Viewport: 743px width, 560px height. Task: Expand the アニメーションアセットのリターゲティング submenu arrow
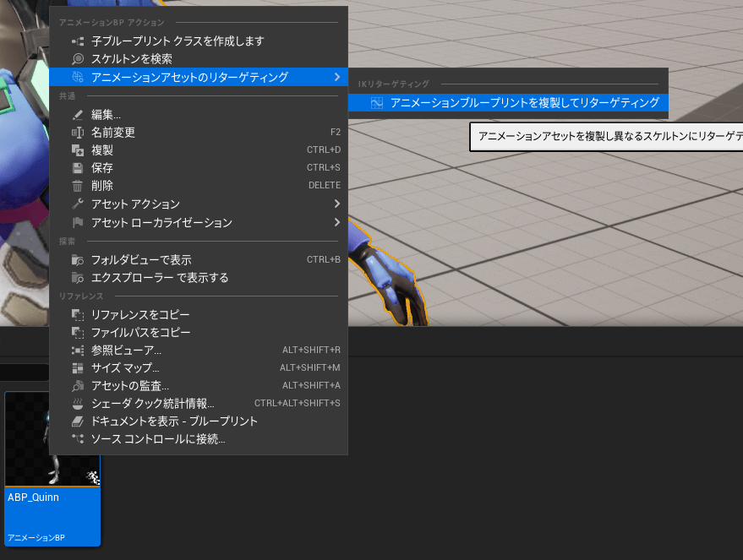click(x=337, y=78)
